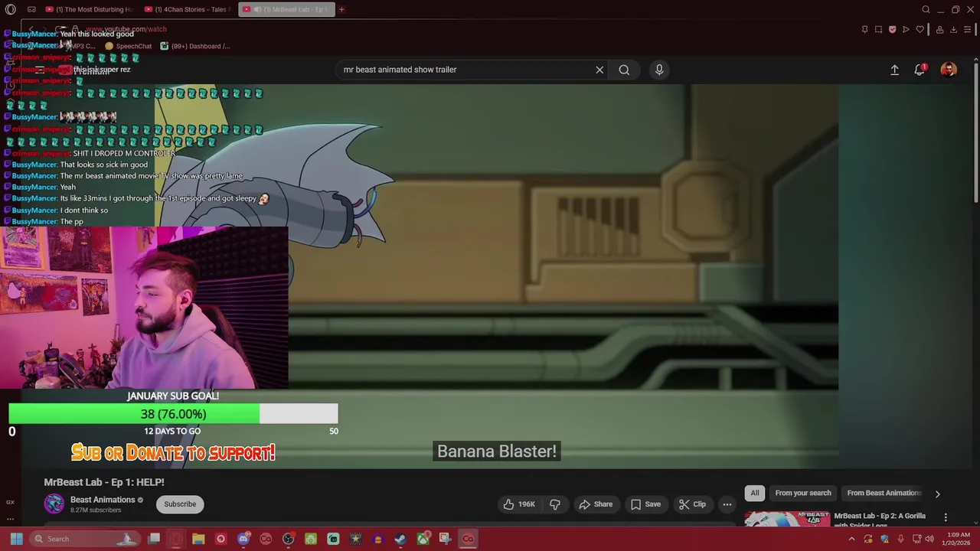The image size is (980, 551).
Task: Select the 'MrBeast Lab - Ep' tab
Action: click(286, 9)
